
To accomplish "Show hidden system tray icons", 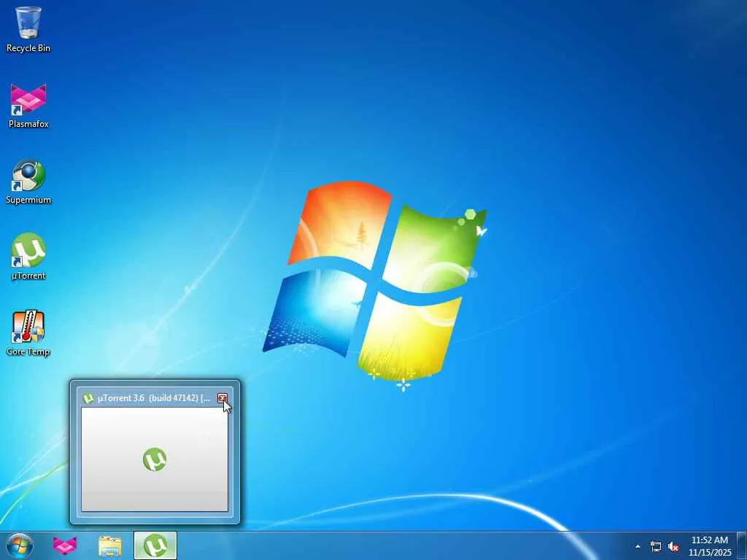I will [638, 546].
